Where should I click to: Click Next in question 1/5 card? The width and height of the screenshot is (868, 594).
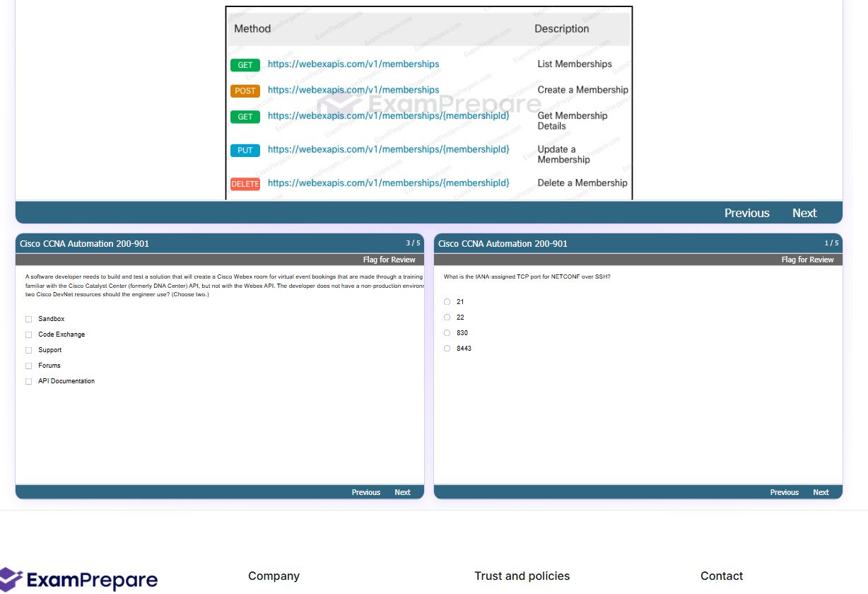point(821,492)
